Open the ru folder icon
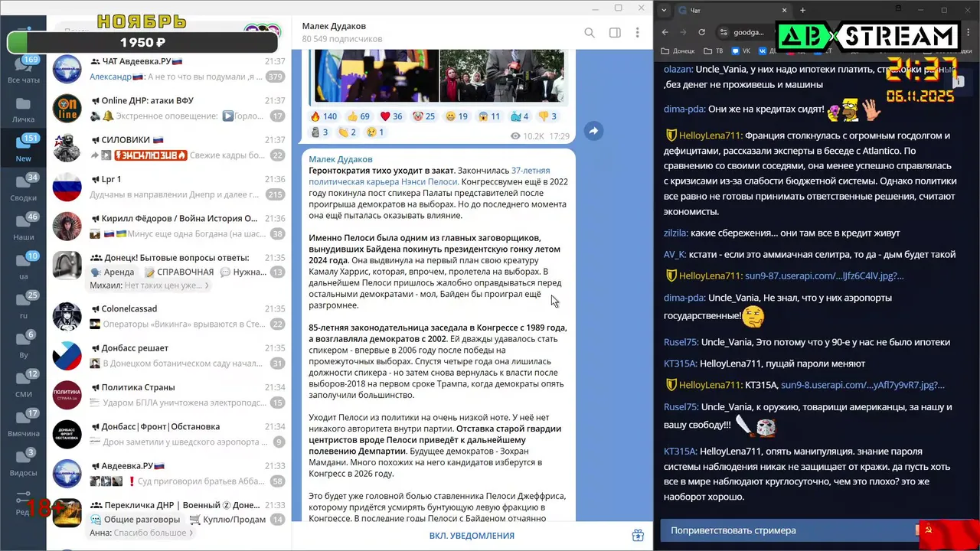The image size is (980, 551). click(x=23, y=305)
